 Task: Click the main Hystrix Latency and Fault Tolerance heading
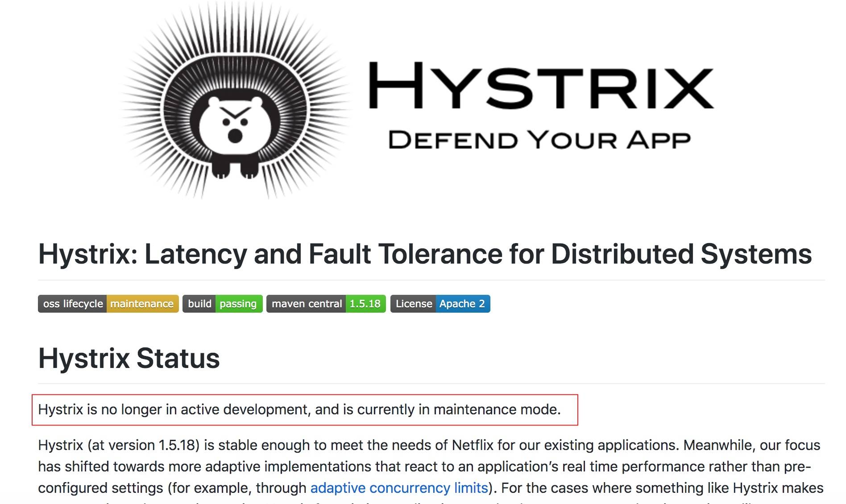424,254
